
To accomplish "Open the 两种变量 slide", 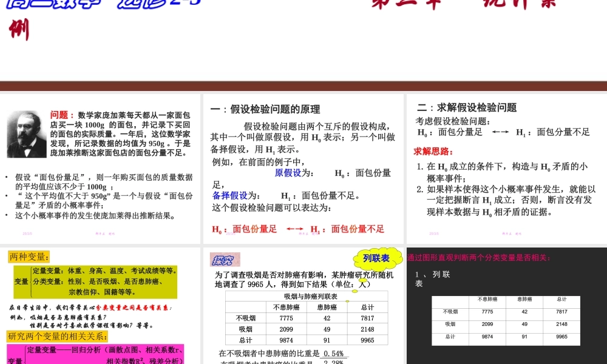I will point(100,306).
